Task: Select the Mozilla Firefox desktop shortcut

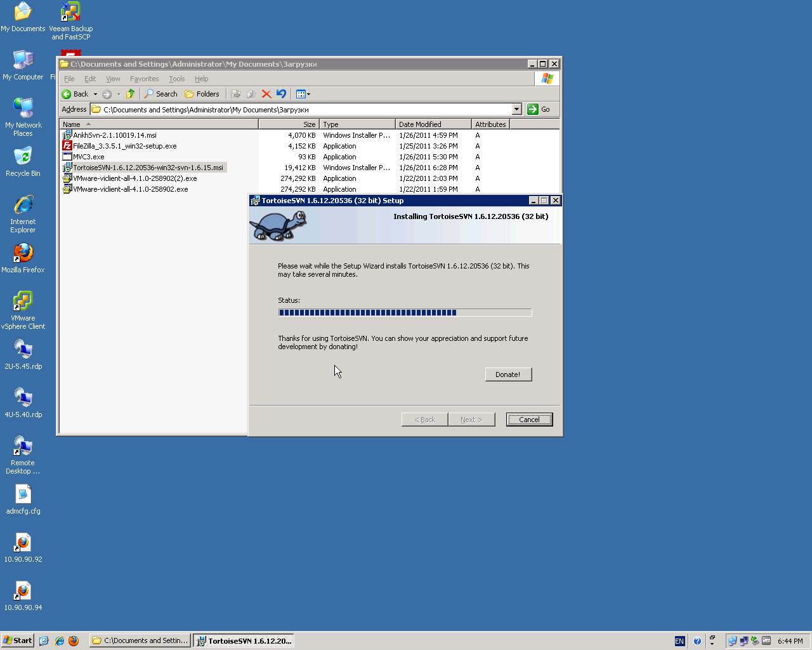Action: click(x=23, y=258)
